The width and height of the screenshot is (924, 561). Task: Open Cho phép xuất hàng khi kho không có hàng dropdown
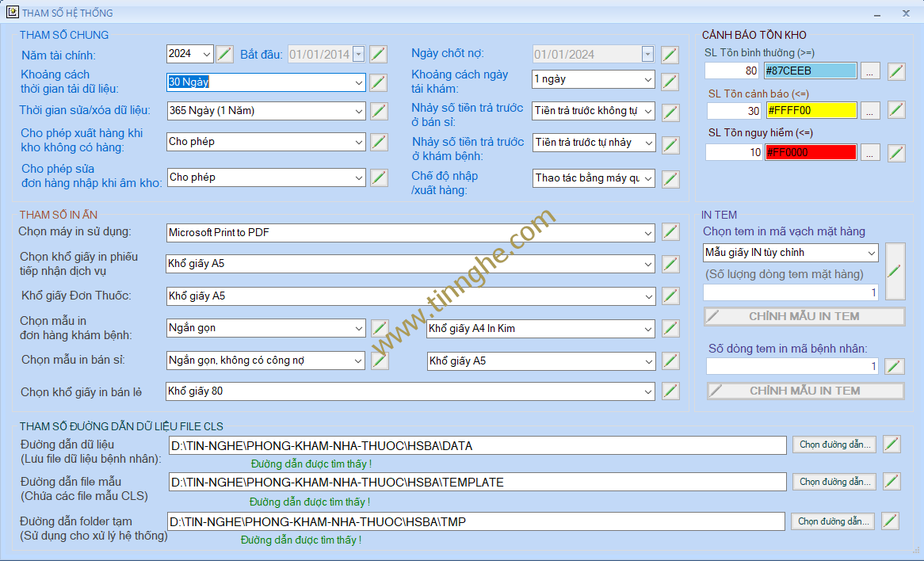tap(358, 142)
